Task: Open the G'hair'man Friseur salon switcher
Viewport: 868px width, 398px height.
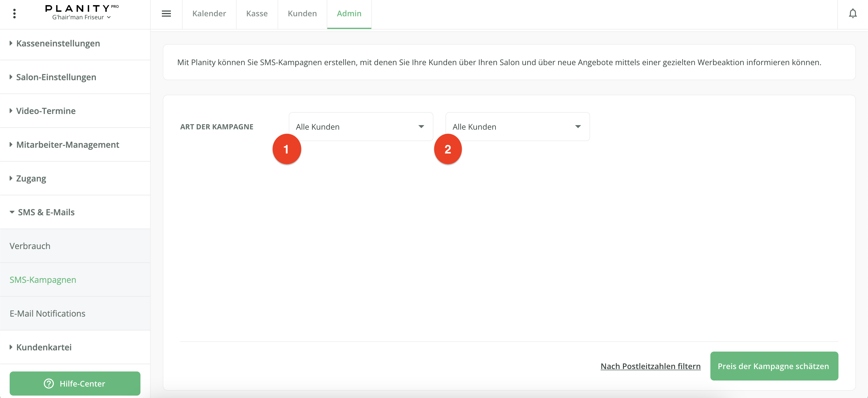Action: point(81,17)
